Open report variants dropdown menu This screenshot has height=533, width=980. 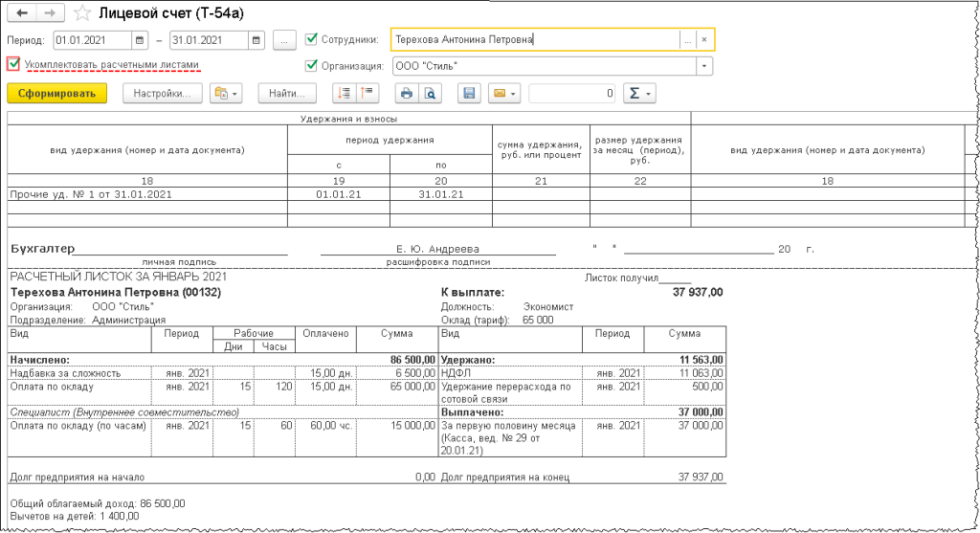tap(227, 93)
